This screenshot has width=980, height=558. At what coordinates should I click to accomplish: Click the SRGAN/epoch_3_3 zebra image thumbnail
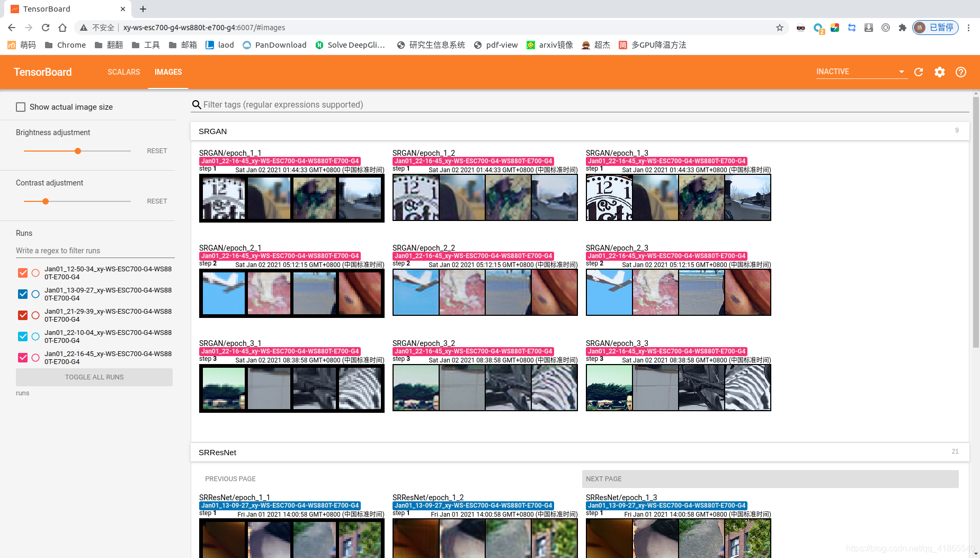[747, 387]
